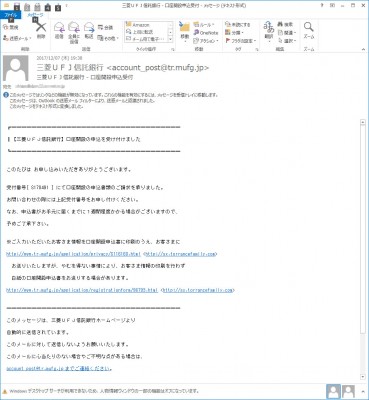Viewport: 369px width, 400px height.
Task: Open the Rules (ルール) dropdown
Action: coord(204,25)
